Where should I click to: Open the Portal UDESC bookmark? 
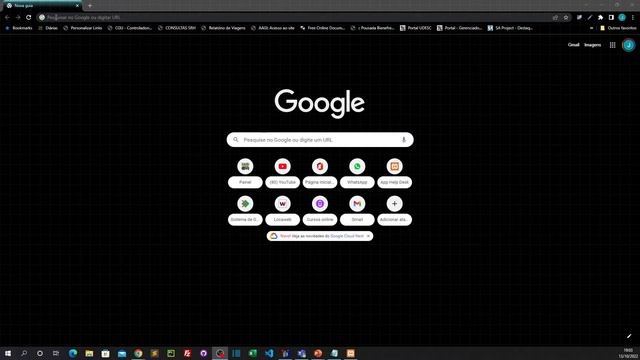tap(416, 28)
